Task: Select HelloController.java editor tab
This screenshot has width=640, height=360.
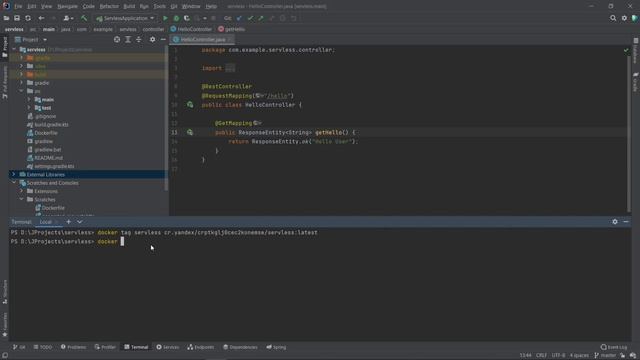Action: [202, 40]
